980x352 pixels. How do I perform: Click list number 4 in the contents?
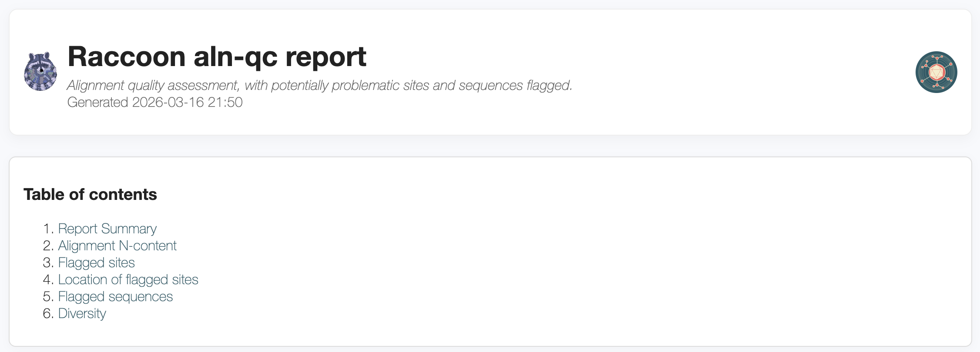click(48, 279)
